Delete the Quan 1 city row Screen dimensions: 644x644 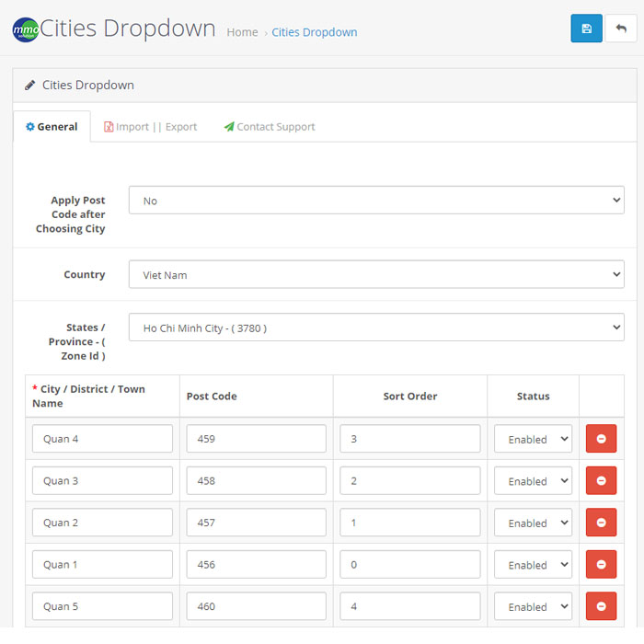coord(601,564)
